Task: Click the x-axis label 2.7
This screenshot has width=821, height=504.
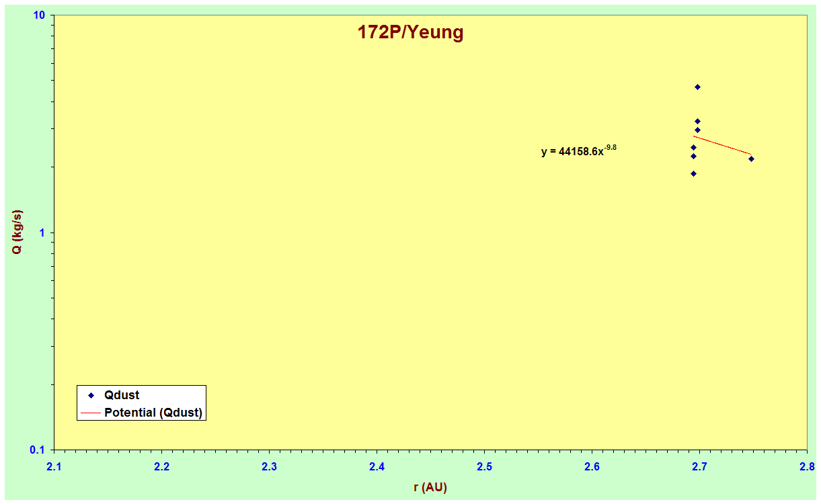Action: click(699, 467)
